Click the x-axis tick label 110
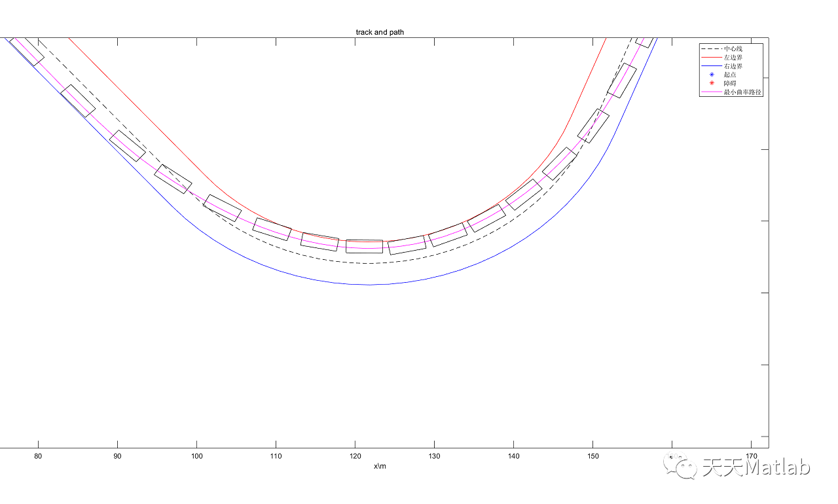The height and width of the screenshot is (504, 838). tap(276, 456)
